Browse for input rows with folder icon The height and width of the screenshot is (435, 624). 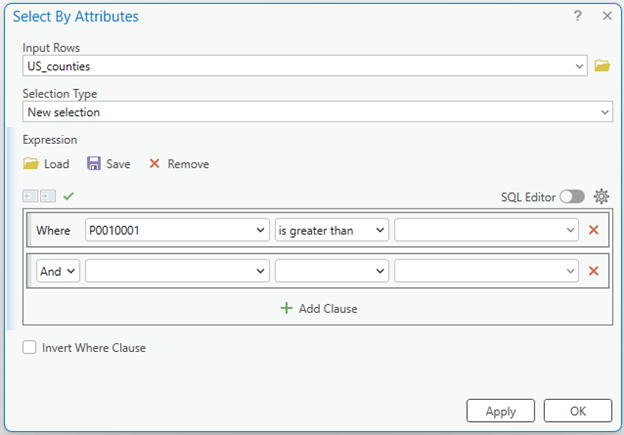point(602,66)
